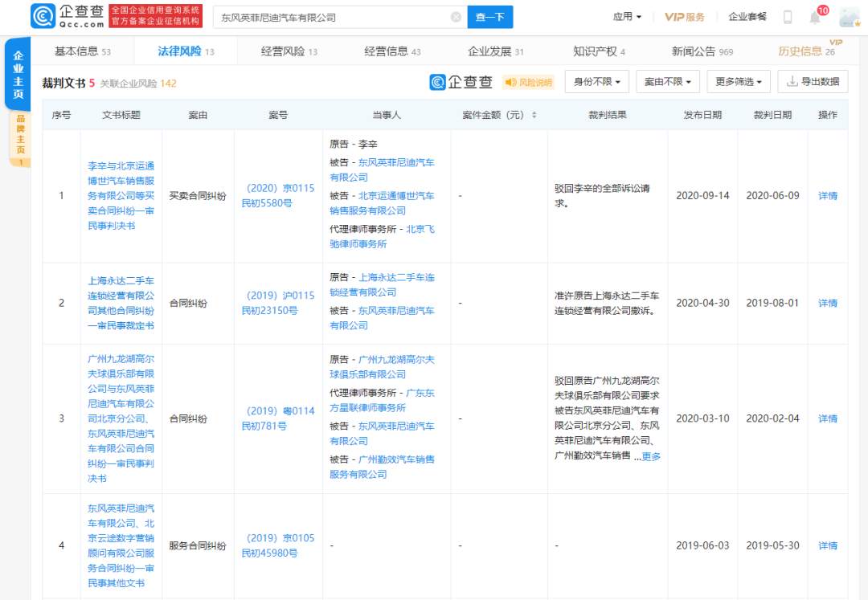Clear the search box text

(457, 17)
